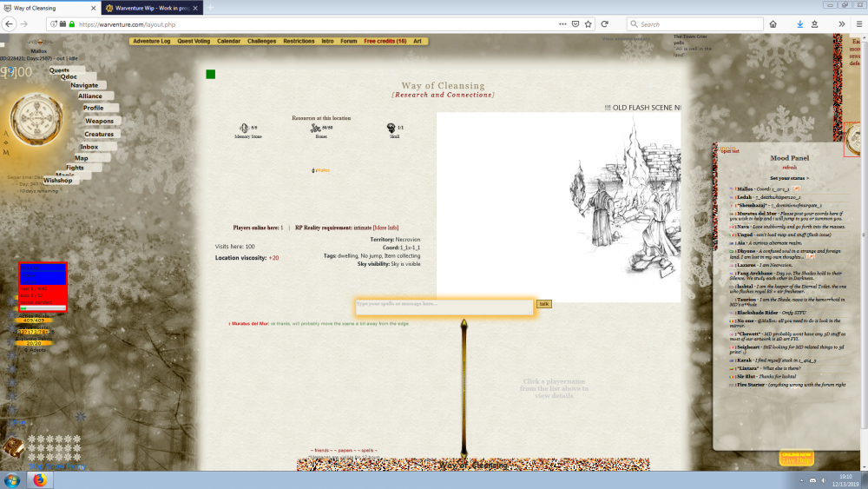Click Free credits (16) link

pos(385,41)
